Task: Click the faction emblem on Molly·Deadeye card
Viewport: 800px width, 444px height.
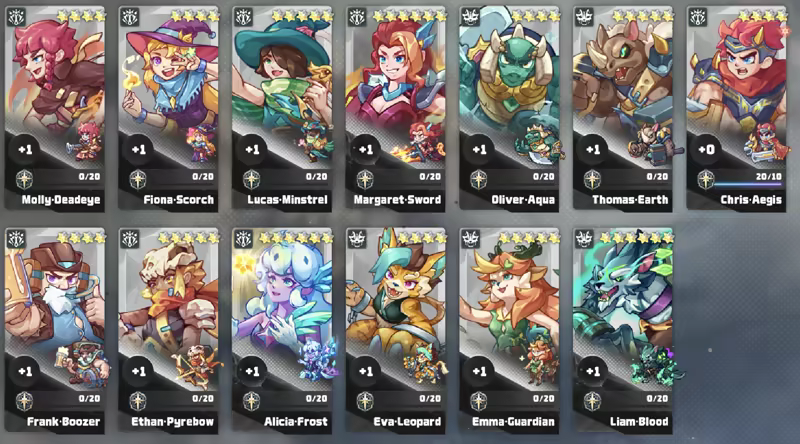Action: [x=16, y=17]
